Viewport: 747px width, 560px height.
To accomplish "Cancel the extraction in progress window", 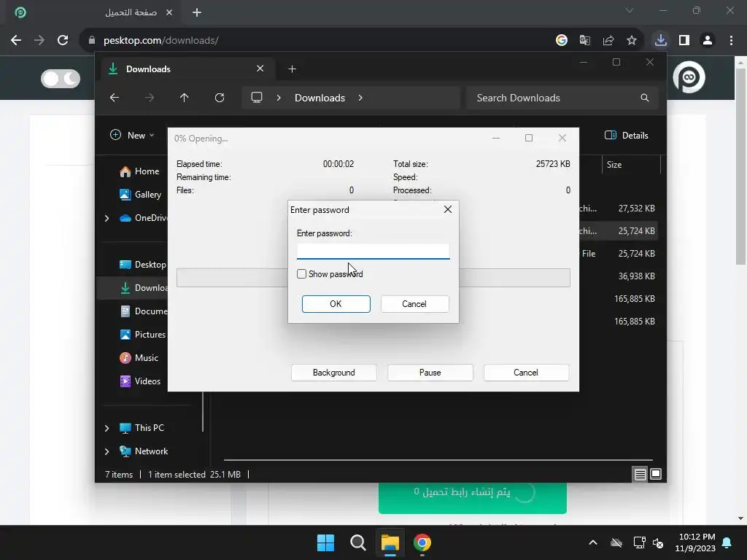I will [526, 373].
